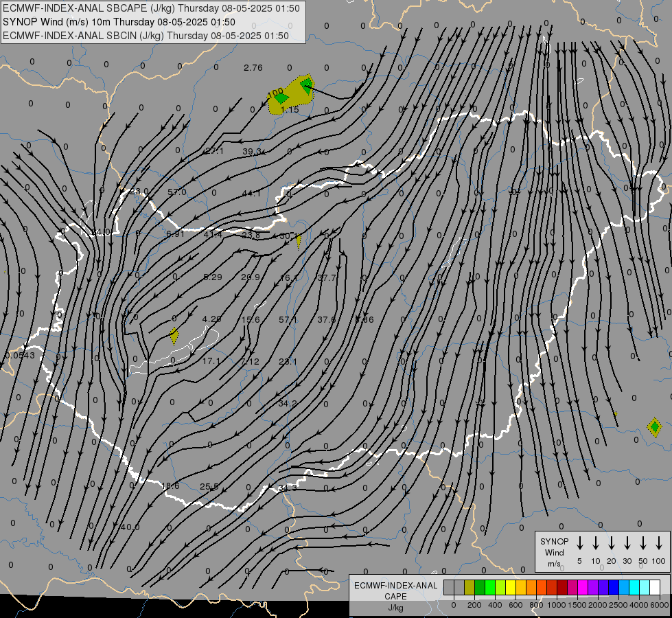Pick the bright magenta swatch in CAPE legend
Viewport: 672px width, 618px height.
pyautogui.click(x=583, y=587)
